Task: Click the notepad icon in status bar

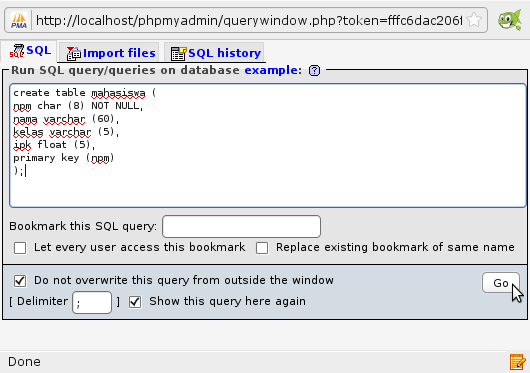Action: pos(517,362)
